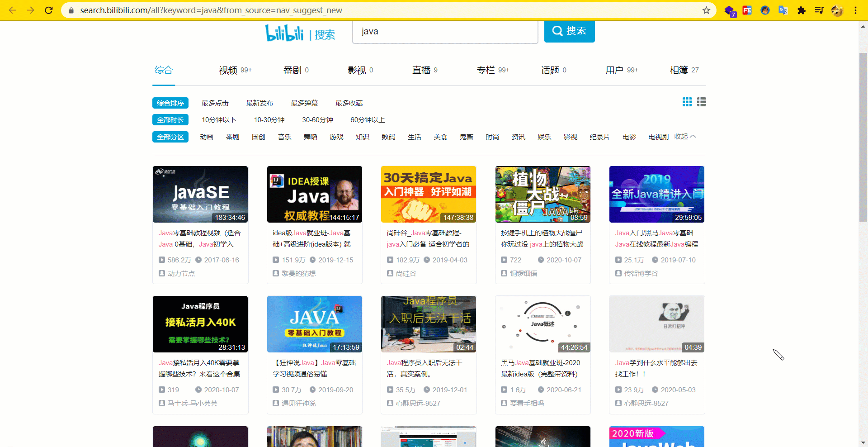868x447 pixels.
Task: Open the Java零基础教程视频 title link
Action: pos(200,238)
